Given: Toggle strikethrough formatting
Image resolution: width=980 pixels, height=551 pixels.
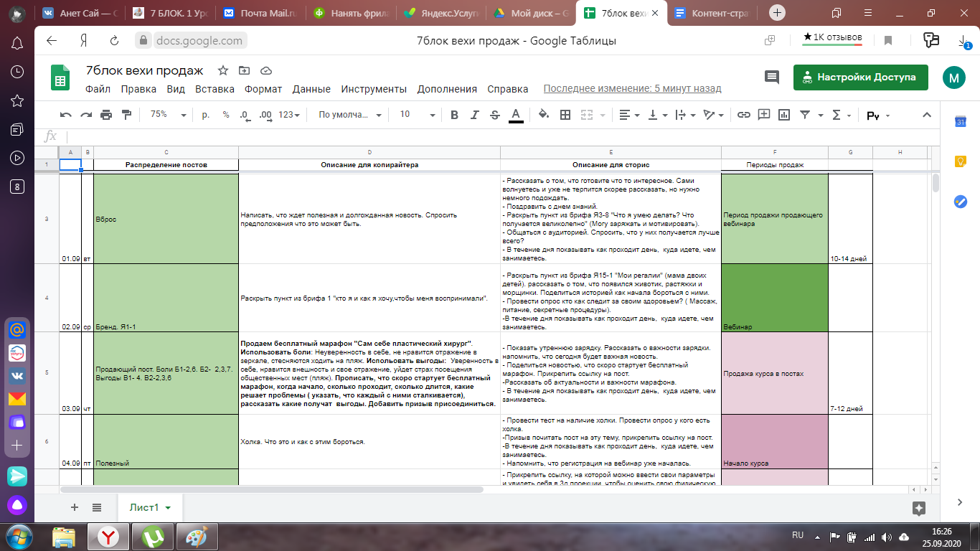Looking at the screenshot, I should click(x=494, y=115).
